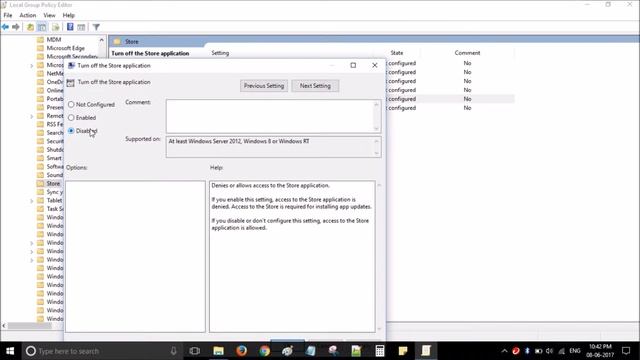Image resolution: width=640 pixels, height=360 pixels.
Task: Click the Cortana microphone icon
Action: pos(173,351)
